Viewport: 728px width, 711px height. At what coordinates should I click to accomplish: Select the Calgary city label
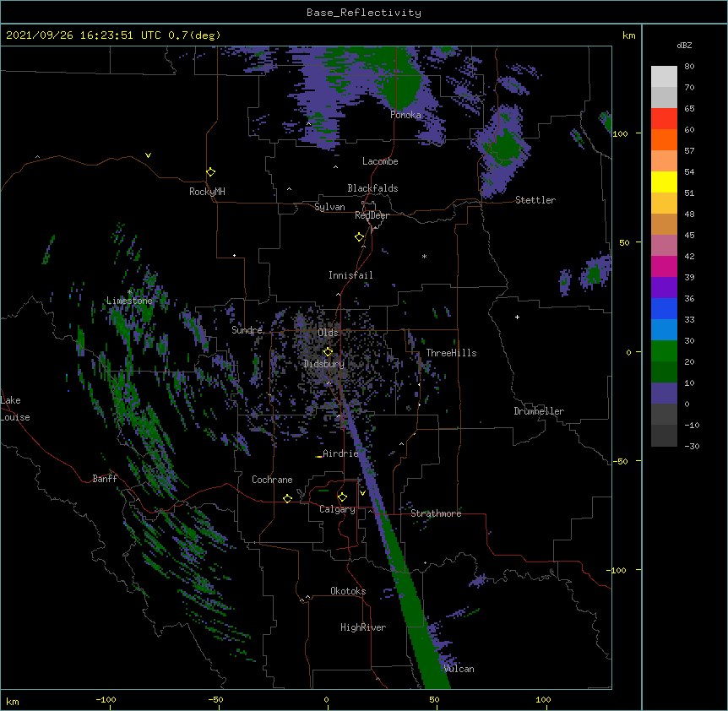click(337, 509)
